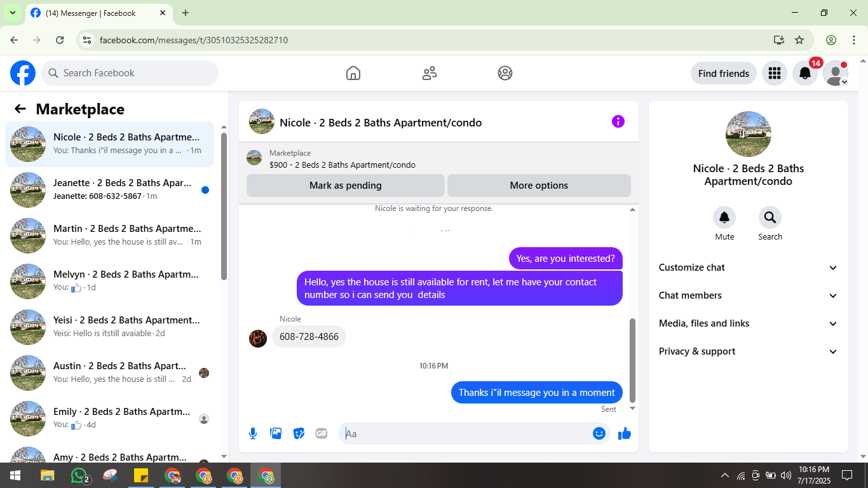Image resolution: width=868 pixels, height=488 pixels.
Task: Click the conversation list scrollbar
Action: coord(224,206)
